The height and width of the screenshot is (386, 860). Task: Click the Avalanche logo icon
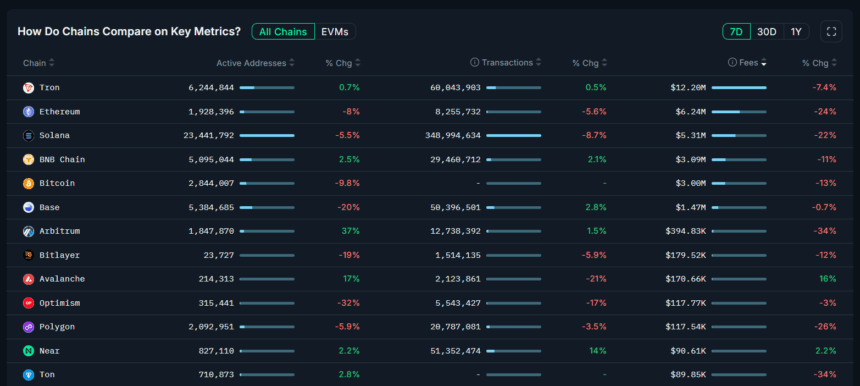coord(29,279)
